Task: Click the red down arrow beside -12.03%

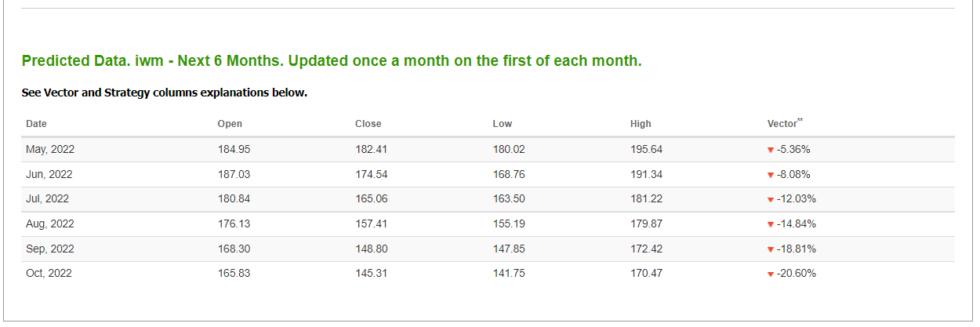Action: point(771,200)
